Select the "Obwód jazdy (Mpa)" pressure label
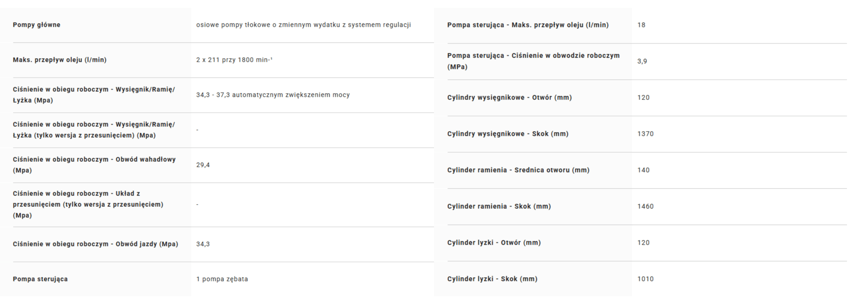This screenshot has height=304, width=868. click(95, 244)
